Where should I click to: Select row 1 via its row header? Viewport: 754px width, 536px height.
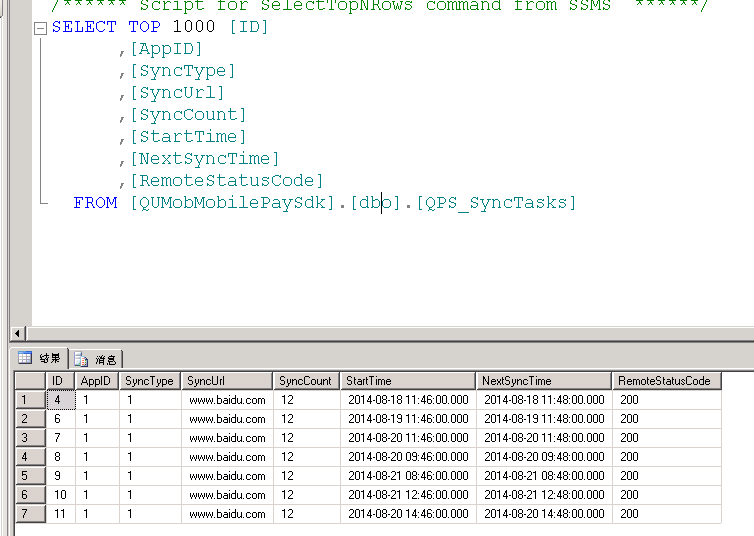tap(30, 400)
